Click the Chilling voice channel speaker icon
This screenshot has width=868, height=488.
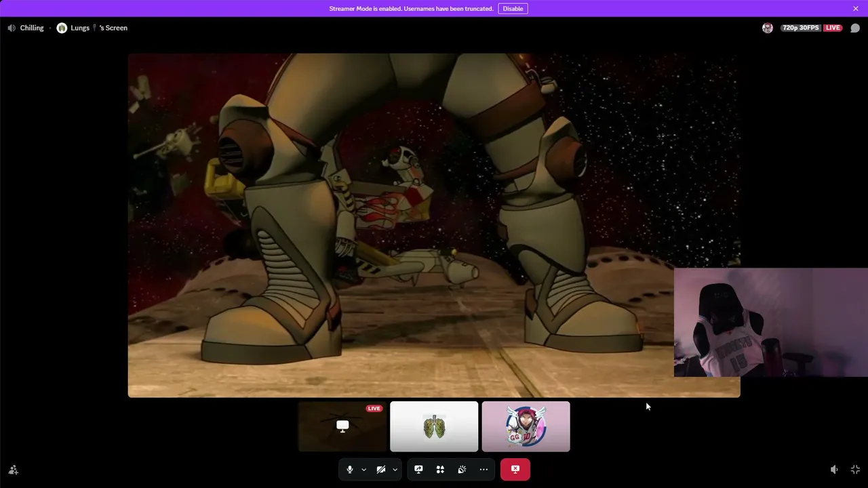12,28
